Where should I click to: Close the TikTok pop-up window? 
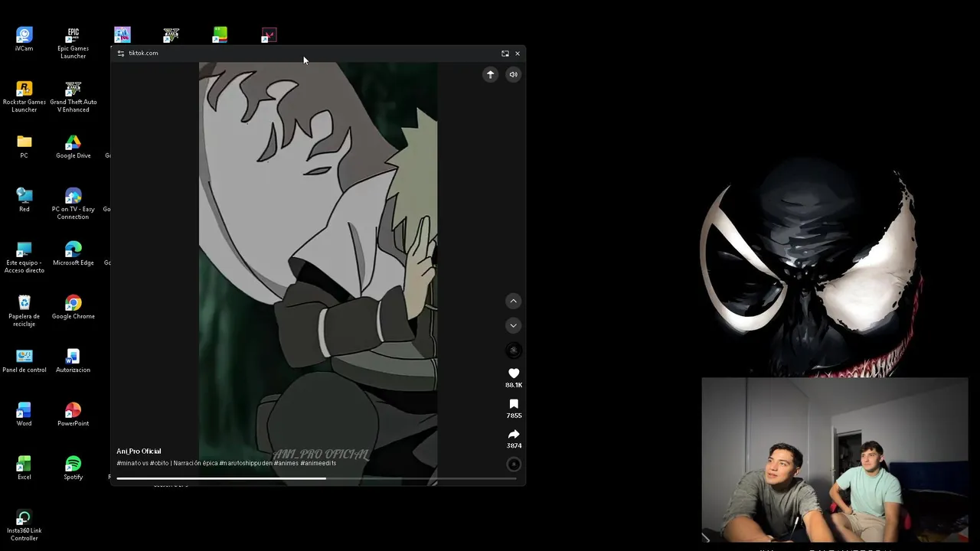point(518,54)
